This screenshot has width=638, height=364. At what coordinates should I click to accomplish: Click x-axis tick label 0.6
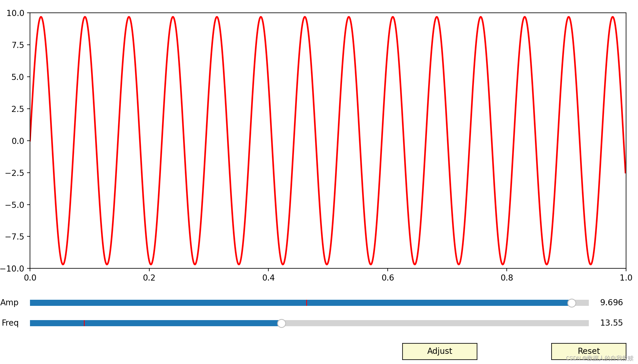click(388, 278)
